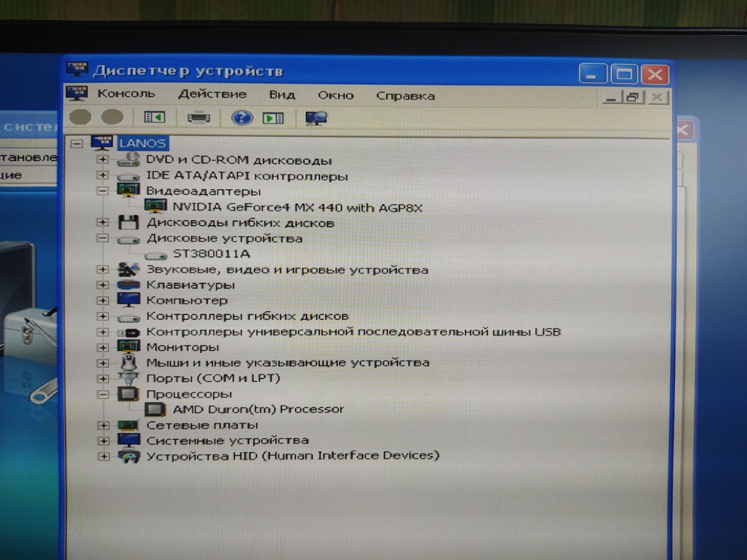Expand Устройства HID node

click(x=104, y=456)
